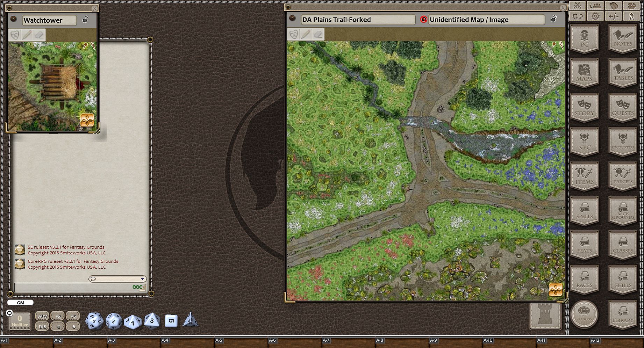Open the Tokens bag button
Image resolution: width=644 pixels, height=348 pixels.
[584, 314]
